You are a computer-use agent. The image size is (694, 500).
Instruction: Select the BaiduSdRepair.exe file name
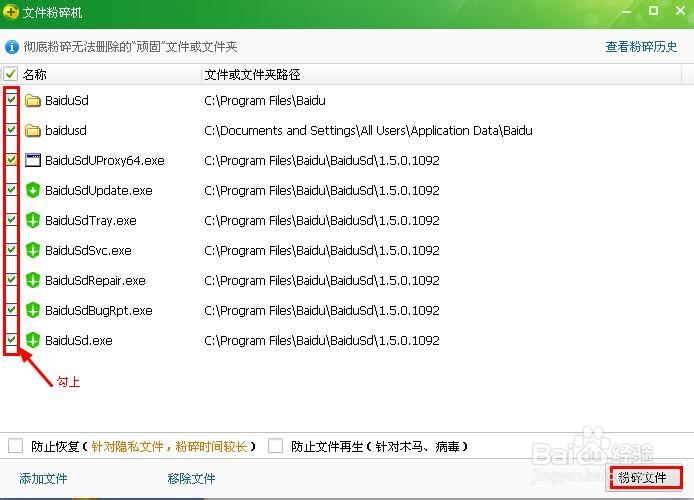[95, 281]
